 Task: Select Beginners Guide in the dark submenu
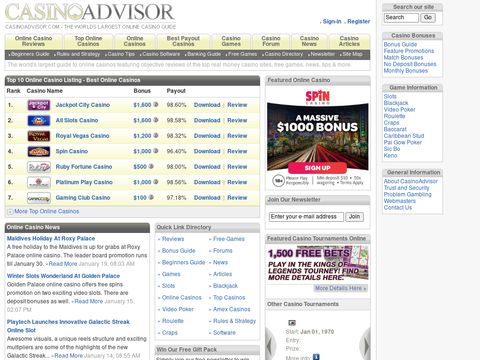[x=30, y=54]
